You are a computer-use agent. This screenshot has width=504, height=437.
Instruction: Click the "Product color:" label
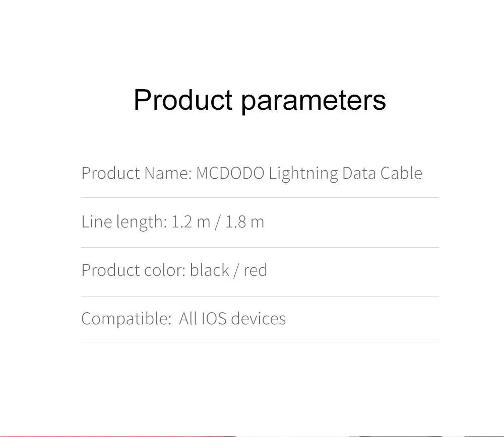133,270
